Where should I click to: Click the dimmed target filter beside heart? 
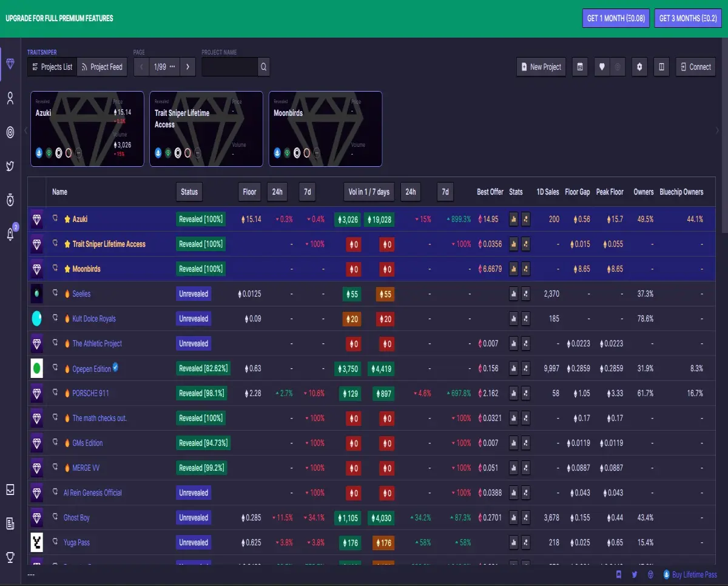pyautogui.click(x=618, y=67)
